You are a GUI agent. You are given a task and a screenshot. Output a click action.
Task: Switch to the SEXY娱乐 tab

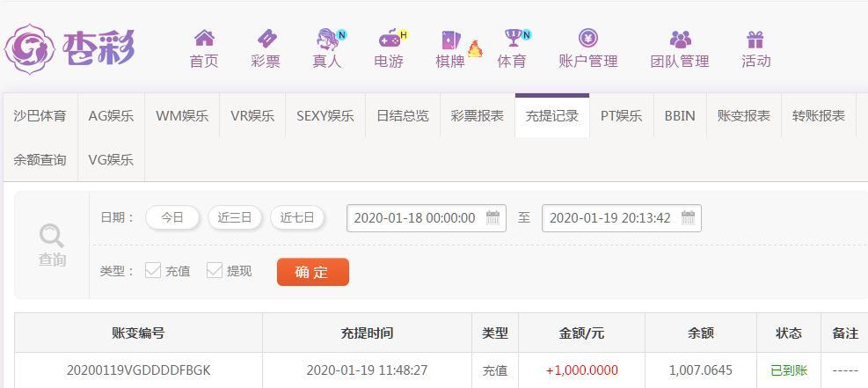click(325, 115)
